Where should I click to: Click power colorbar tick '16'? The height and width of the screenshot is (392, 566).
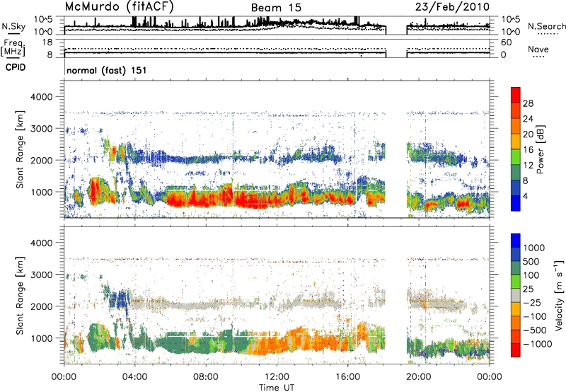point(528,150)
